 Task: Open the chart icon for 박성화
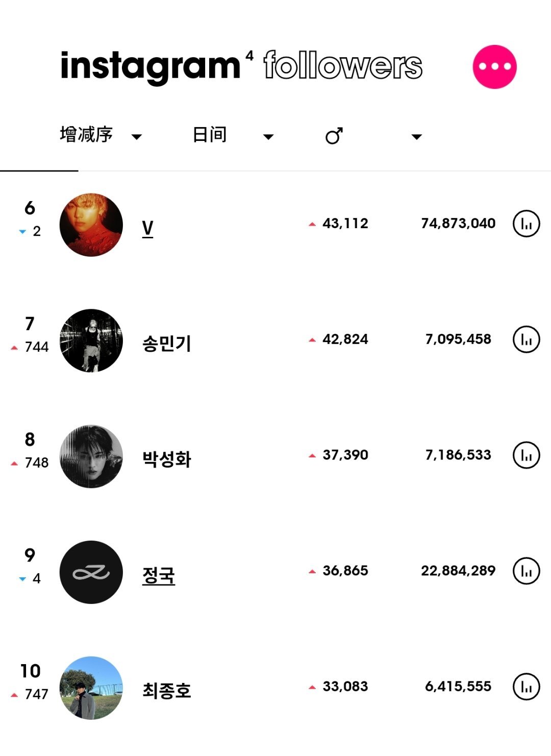coord(526,455)
